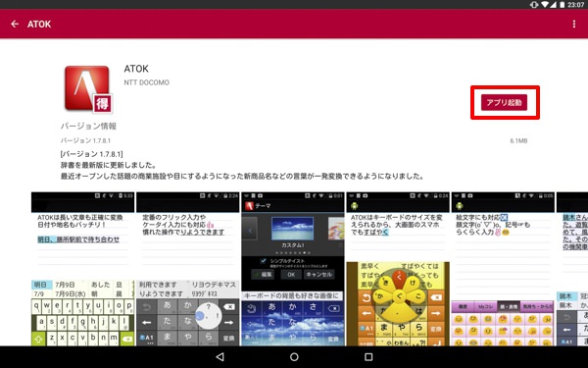Tap the Android back navigation button

220,357
